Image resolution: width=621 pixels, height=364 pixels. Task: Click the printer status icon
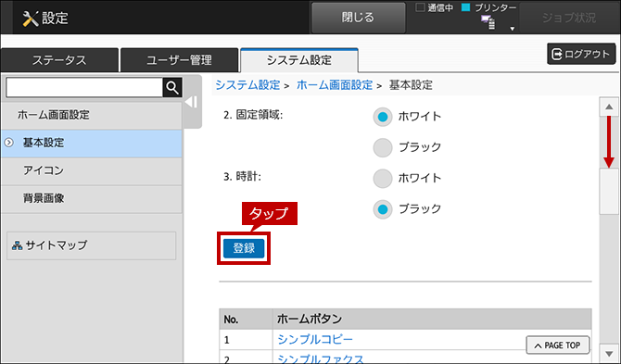point(488,22)
